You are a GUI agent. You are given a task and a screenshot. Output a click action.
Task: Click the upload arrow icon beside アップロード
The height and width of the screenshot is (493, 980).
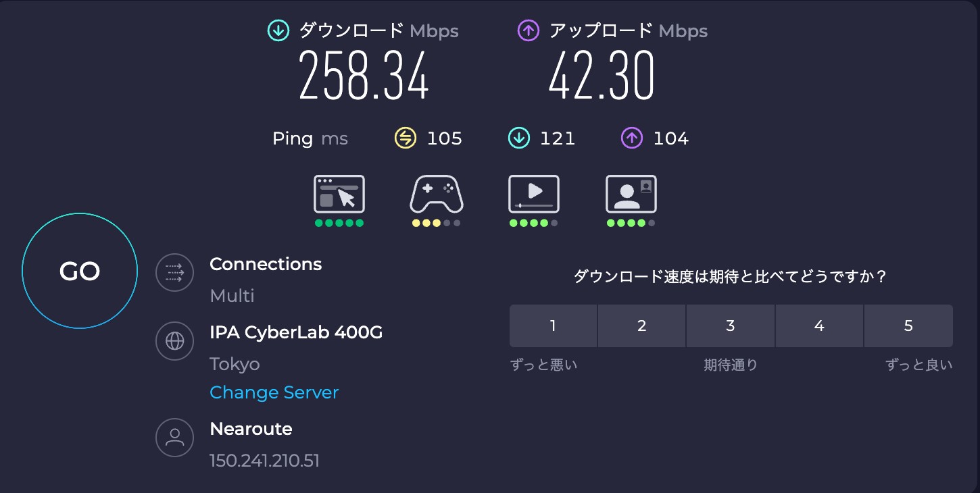click(x=528, y=31)
